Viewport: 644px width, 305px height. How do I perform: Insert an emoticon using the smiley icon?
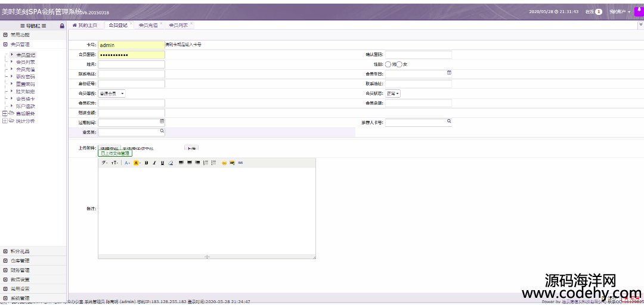pos(224,163)
